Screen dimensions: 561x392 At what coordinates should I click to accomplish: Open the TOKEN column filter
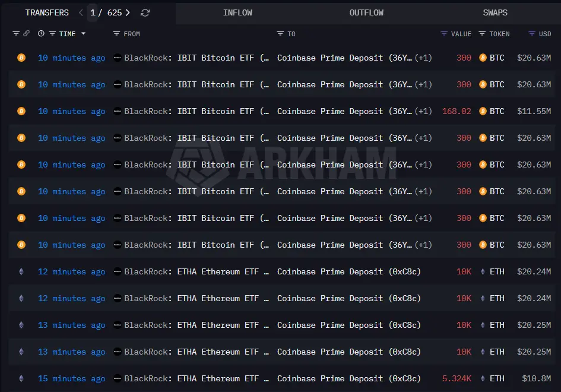pyautogui.click(x=482, y=34)
